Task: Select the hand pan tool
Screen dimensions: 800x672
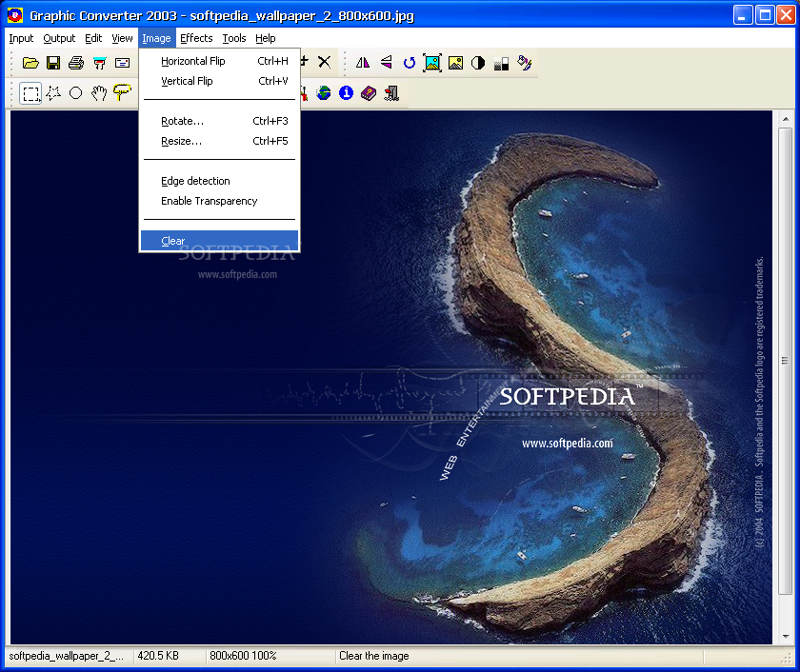Action: pyautogui.click(x=99, y=92)
